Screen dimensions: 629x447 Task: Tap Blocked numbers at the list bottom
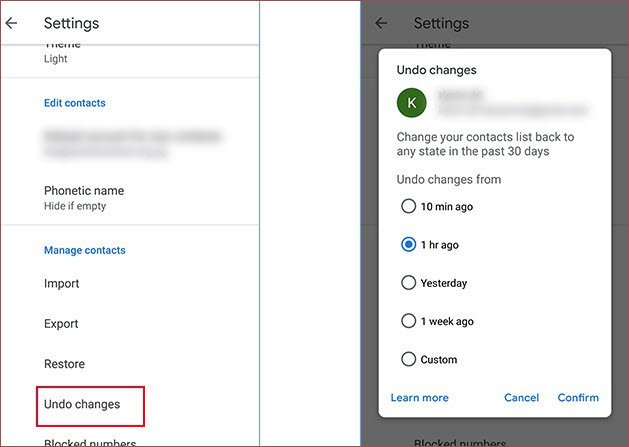(90, 441)
